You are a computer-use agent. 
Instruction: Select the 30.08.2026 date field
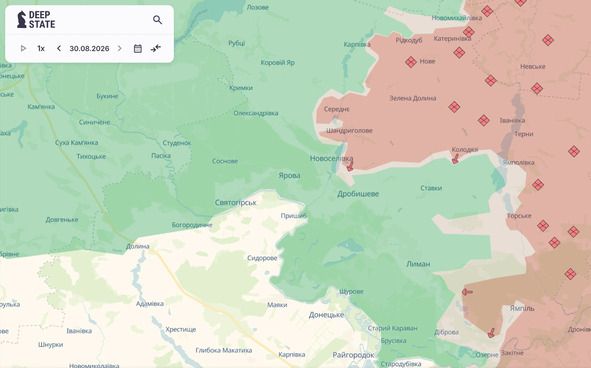(89, 48)
